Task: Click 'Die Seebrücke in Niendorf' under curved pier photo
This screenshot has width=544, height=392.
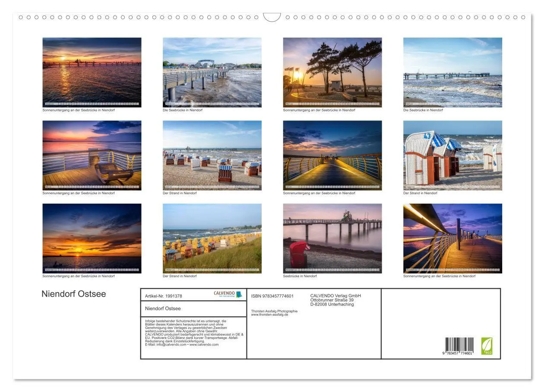Action: 183,111
